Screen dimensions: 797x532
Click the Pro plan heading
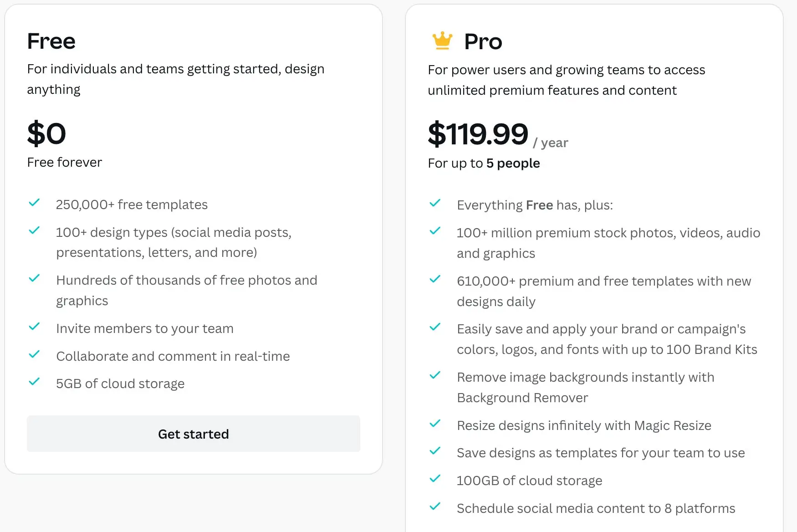point(483,42)
